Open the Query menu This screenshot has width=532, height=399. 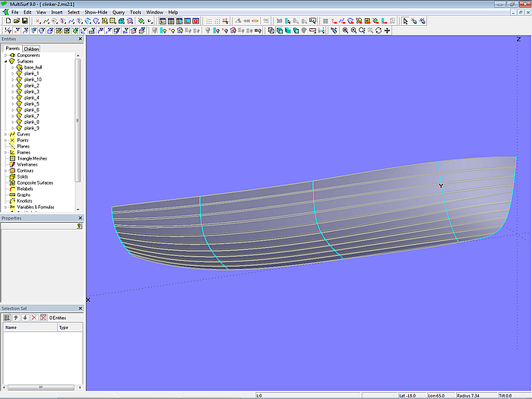(x=119, y=12)
